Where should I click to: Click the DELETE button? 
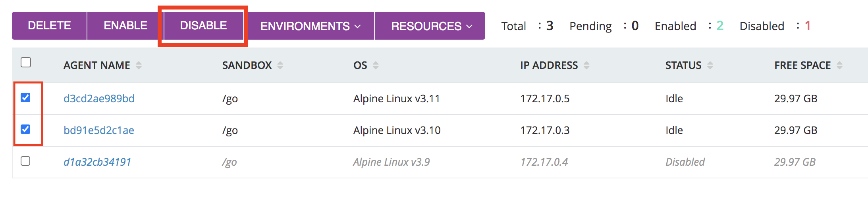(49, 26)
